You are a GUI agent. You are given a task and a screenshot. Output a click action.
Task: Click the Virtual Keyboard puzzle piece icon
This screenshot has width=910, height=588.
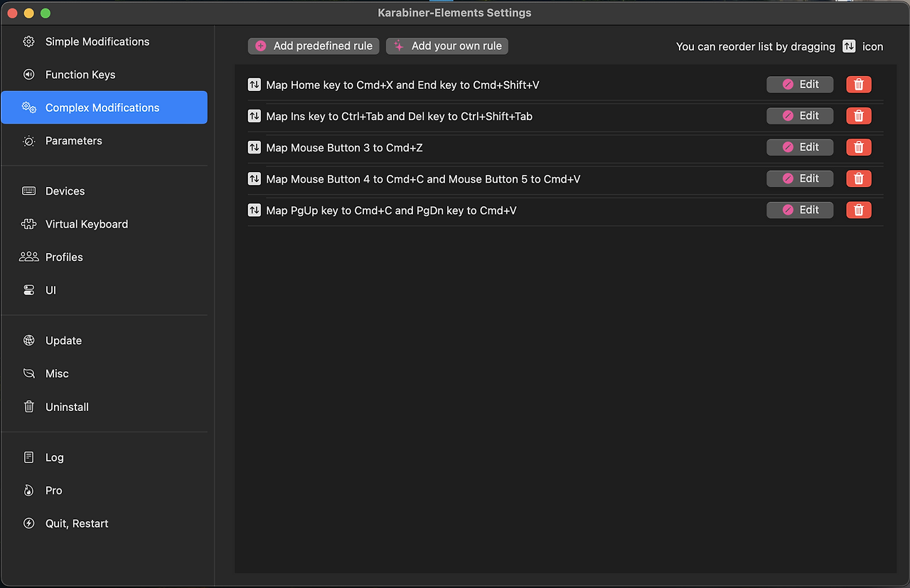[28, 224]
